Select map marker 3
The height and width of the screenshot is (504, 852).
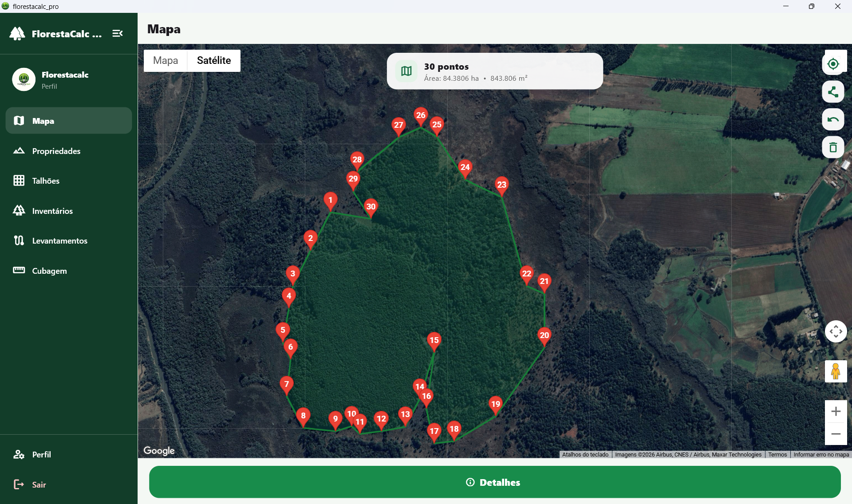click(292, 275)
